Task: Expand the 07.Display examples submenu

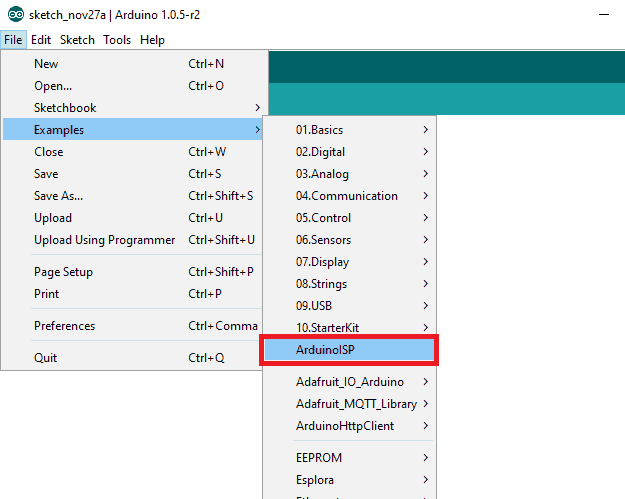Action: point(350,262)
